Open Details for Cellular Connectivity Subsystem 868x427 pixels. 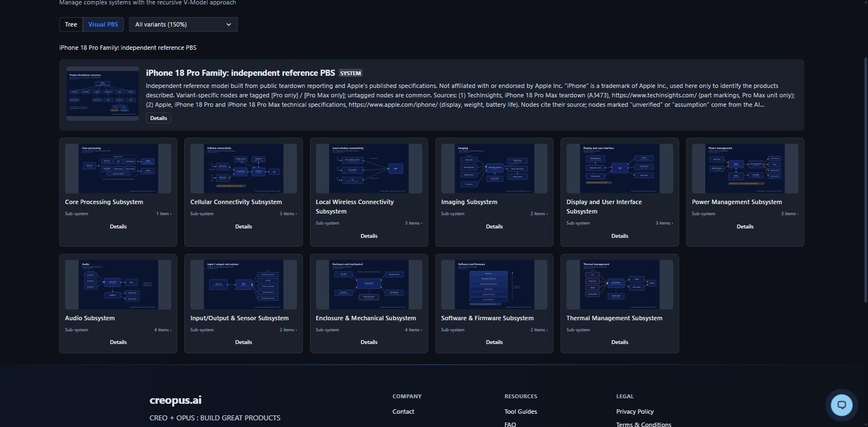tap(244, 226)
